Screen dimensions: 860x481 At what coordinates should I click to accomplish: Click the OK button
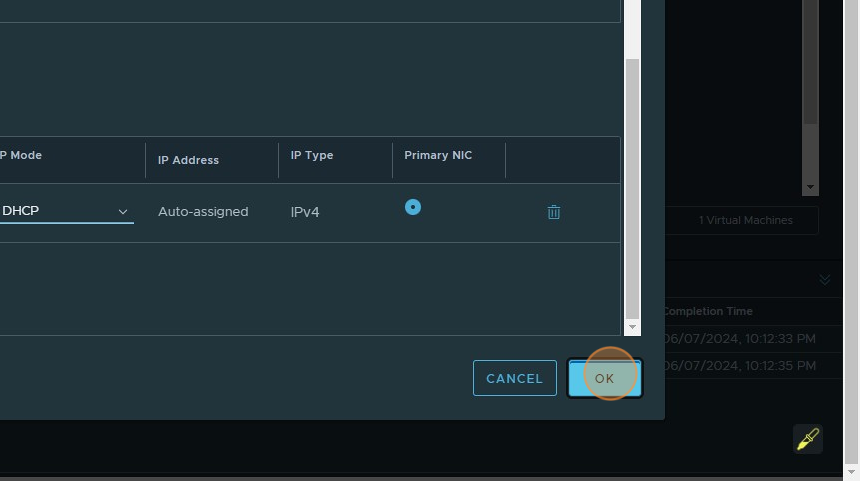click(604, 378)
